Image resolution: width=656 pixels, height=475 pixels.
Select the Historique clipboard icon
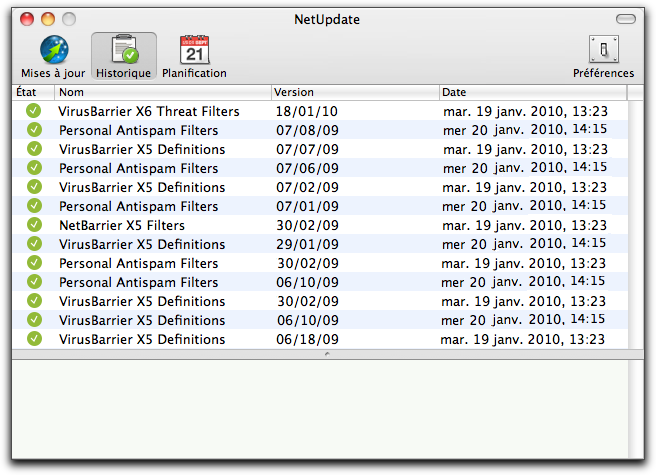[x=125, y=49]
